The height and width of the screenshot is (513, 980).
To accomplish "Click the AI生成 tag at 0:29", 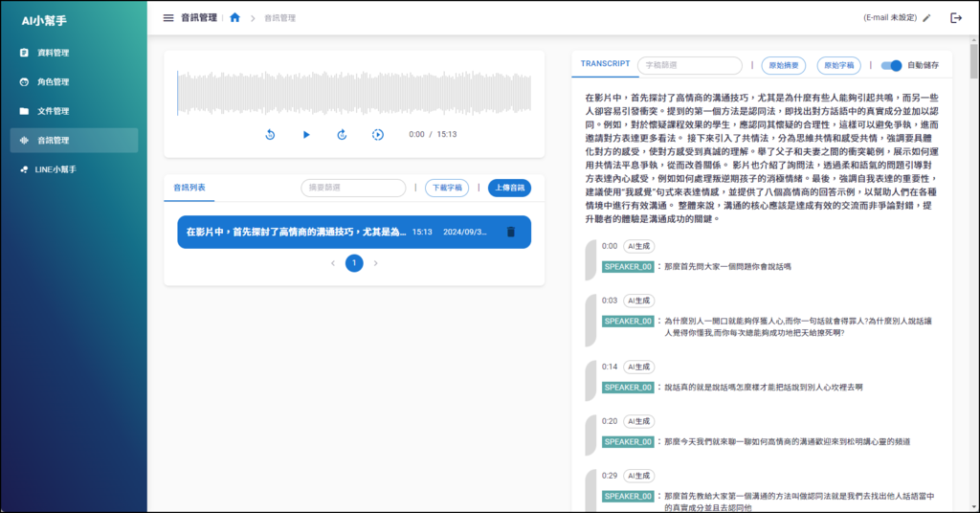I will pyautogui.click(x=638, y=476).
